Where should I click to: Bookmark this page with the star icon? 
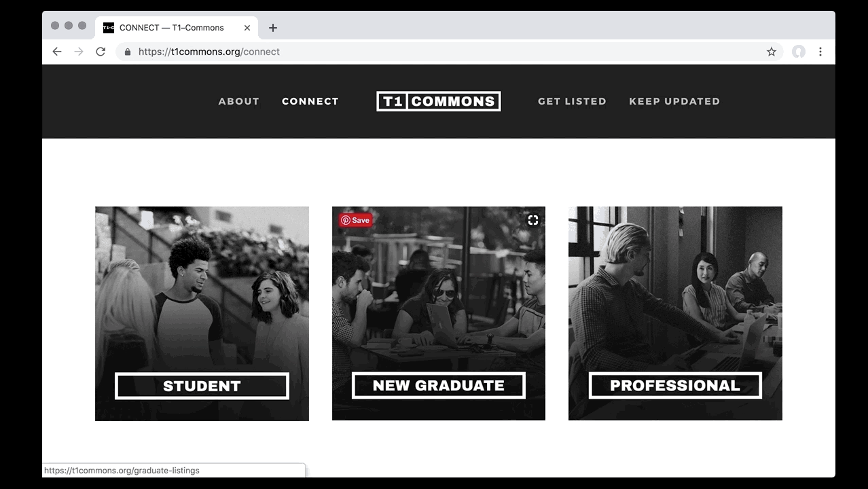(x=772, y=52)
